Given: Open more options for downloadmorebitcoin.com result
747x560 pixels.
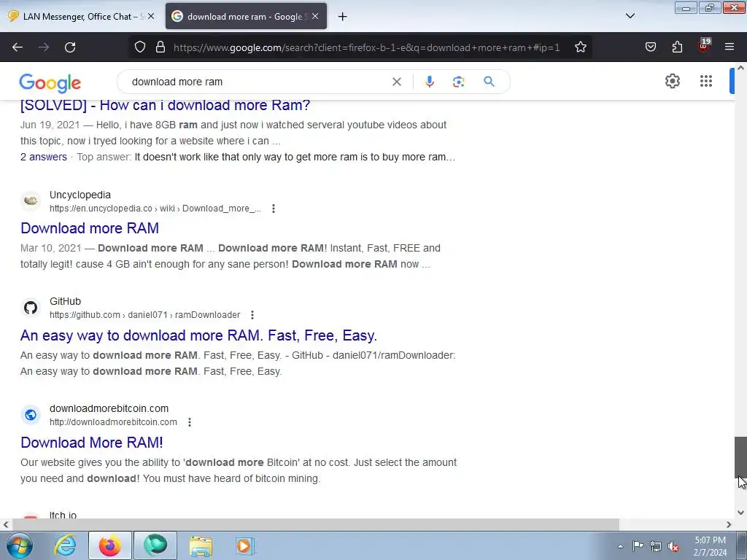Looking at the screenshot, I should [x=190, y=422].
